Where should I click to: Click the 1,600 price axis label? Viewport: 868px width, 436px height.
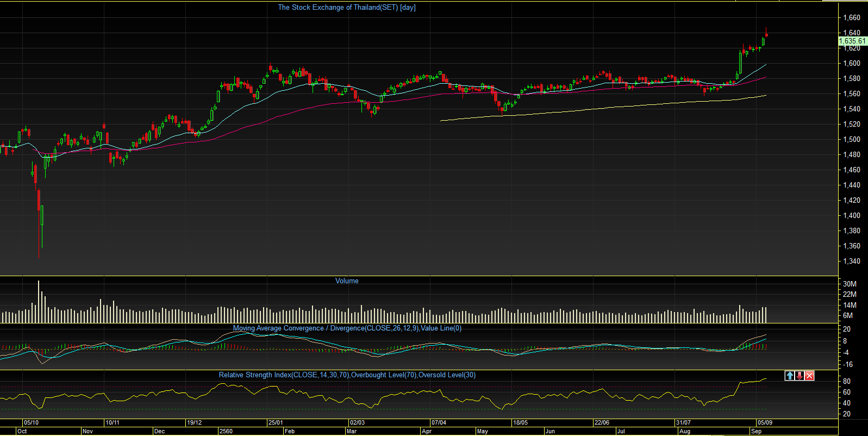(x=851, y=63)
